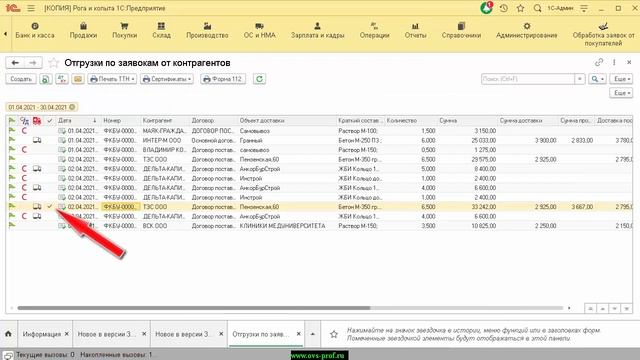
Task: Open the Справочники section
Action: click(461, 31)
